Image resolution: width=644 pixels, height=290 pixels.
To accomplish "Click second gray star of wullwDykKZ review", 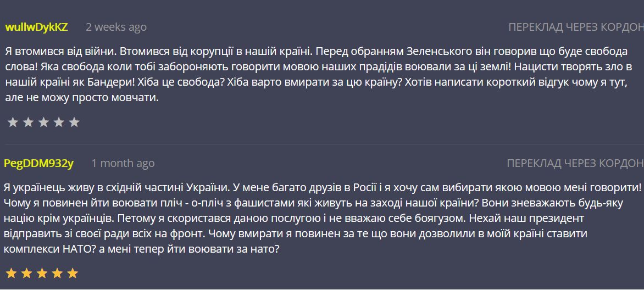I will (28, 122).
